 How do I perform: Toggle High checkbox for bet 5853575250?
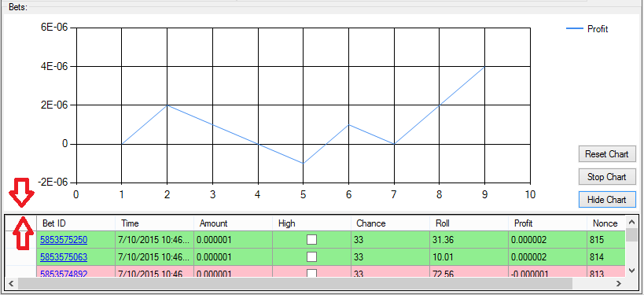(311, 239)
